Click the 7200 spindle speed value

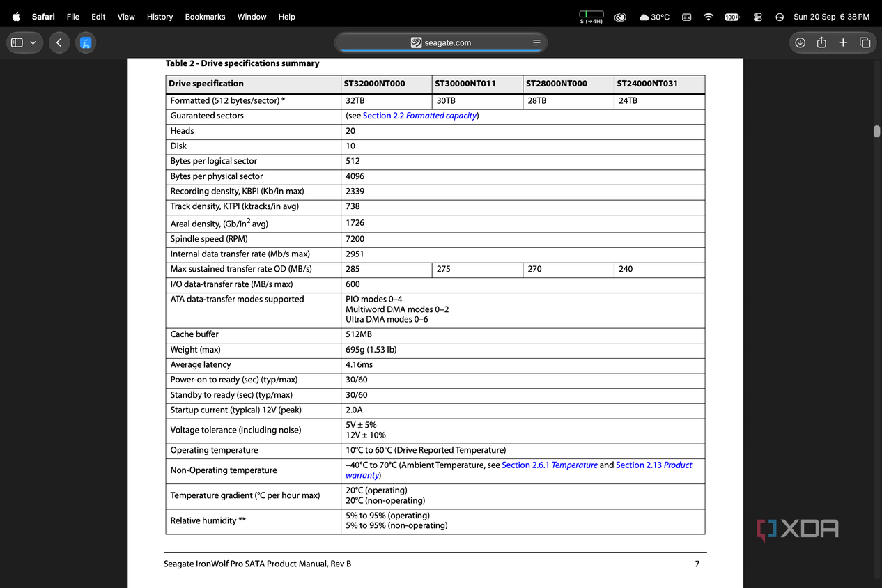355,239
